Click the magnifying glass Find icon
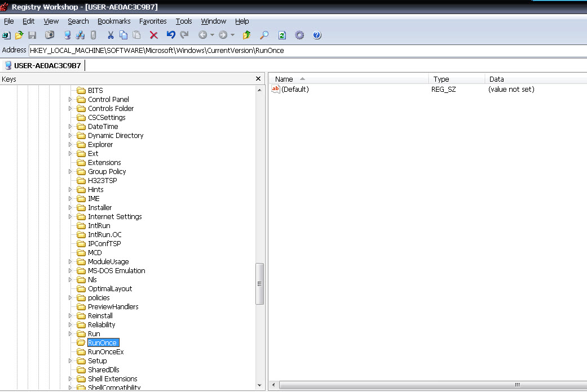The height and width of the screenshot is (392, 587). (x=264, y=35)
